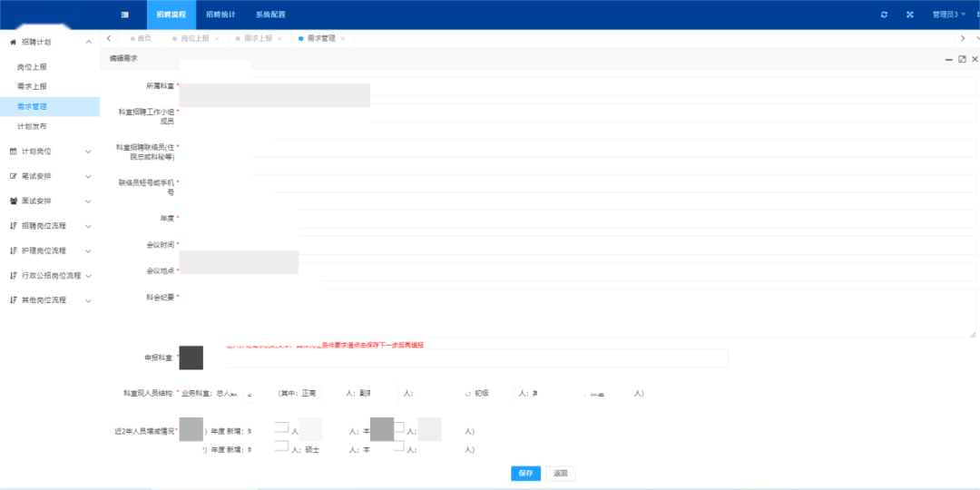The image size is (980, 490).
Task: Expand the 行政公招岗位流程 menu group
Action: click(88, 275)
